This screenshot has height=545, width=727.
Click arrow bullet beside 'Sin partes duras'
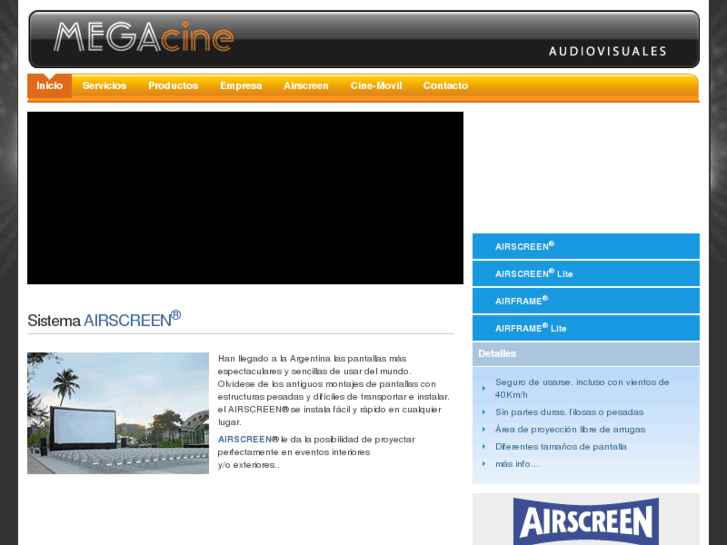pyautogui.click(x=484, y=412)
